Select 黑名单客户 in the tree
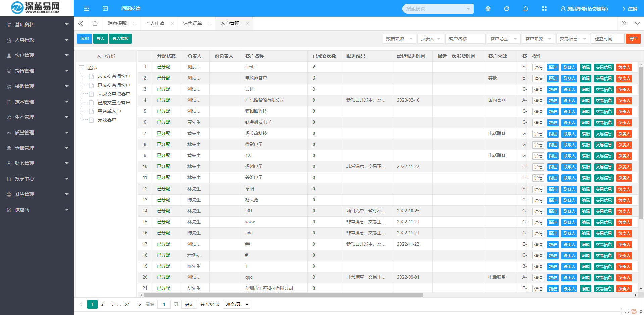Screen dimensions: 644x315 (x=109, y=111)
